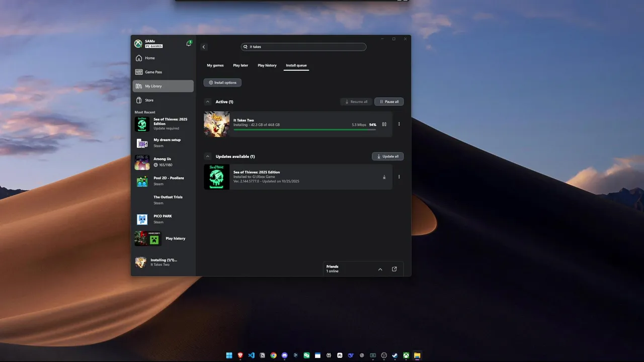The image size is (644, 362).
Task: Open Brave browser from the taskbar
Action: 240,355
